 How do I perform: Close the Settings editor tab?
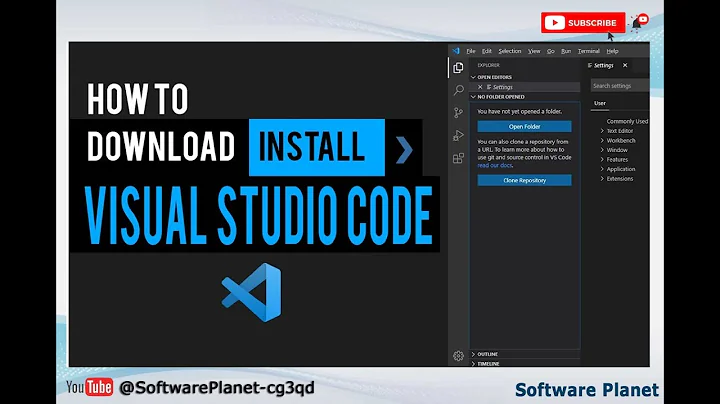pyautogui.click(x=625, y=65)
